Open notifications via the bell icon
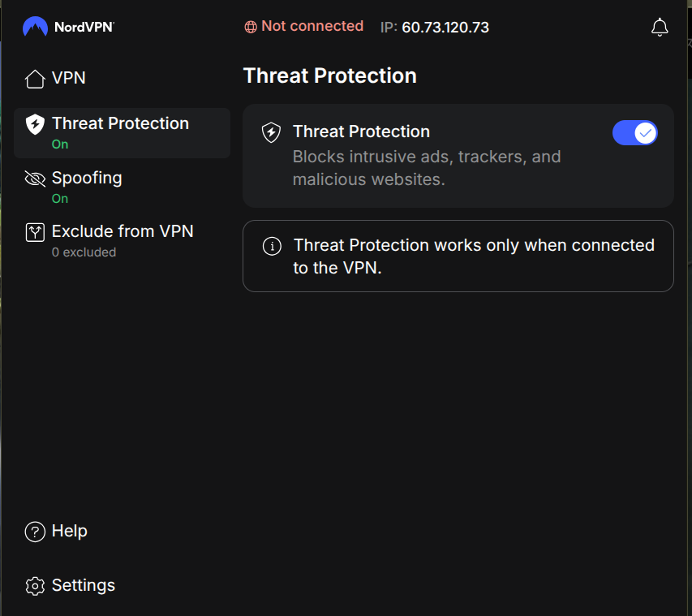The image size is (692, 616). 660,28
